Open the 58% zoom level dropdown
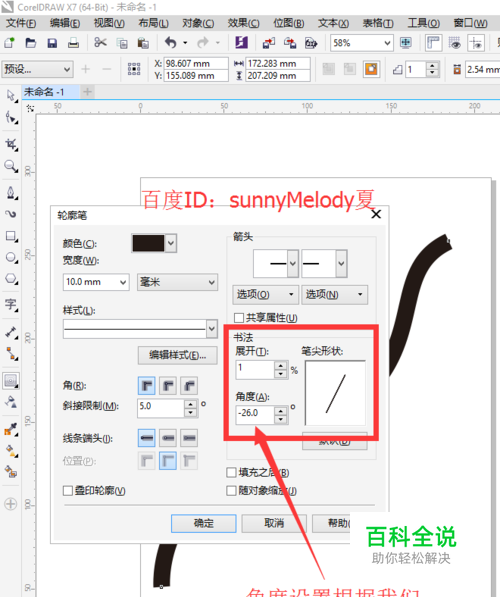Screen dimensions: 500x597 387,43
